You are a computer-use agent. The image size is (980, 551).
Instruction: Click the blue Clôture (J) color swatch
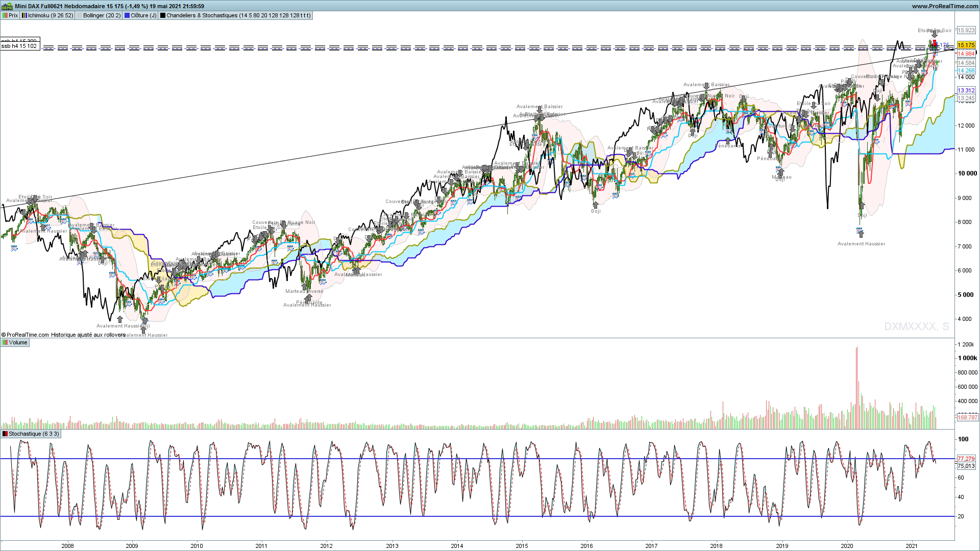point(127,15)
